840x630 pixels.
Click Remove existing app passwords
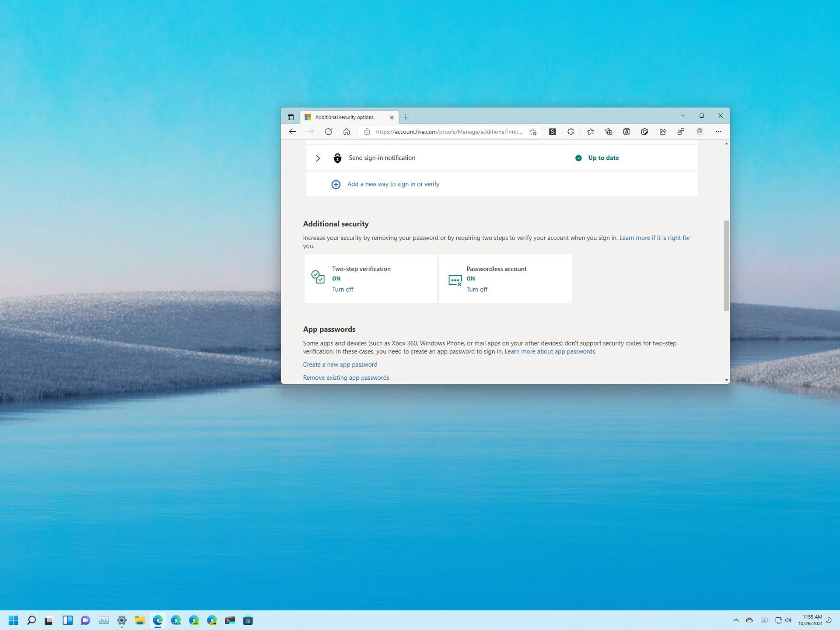[x=346, y=377]
